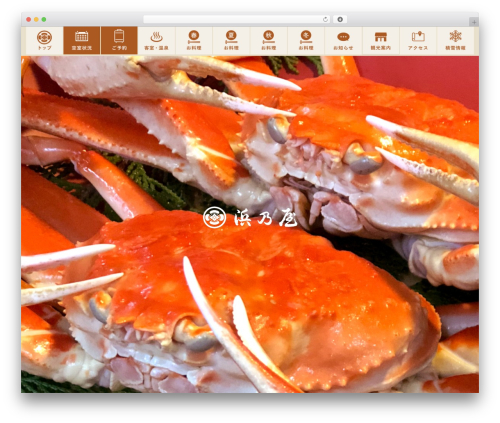This screenshot has height=423, width=500.
Task: Open the 客室・温泉 hot spring page
Action: 156,40
